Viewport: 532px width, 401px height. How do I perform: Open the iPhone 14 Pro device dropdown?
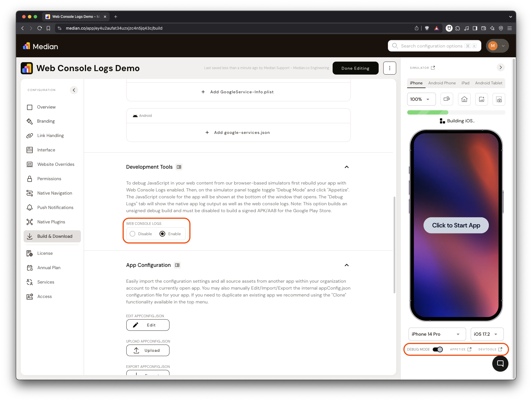coord(437,334)
